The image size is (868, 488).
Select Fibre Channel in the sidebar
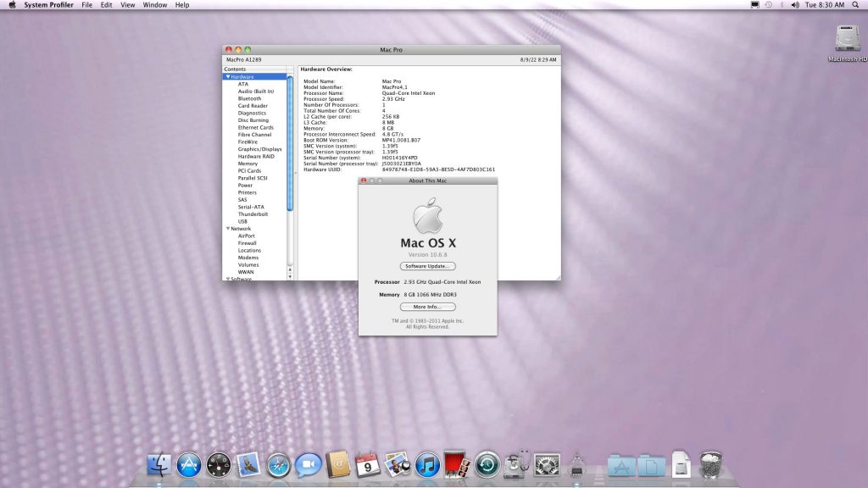coord(254,135)
